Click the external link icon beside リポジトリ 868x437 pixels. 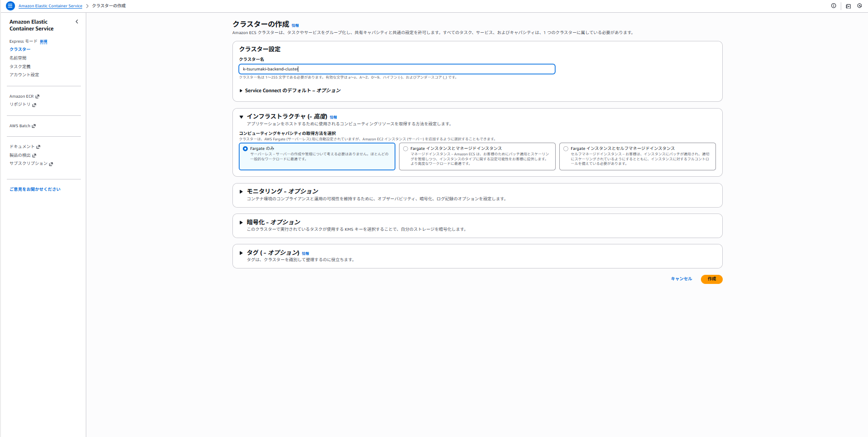click(34, 105)
